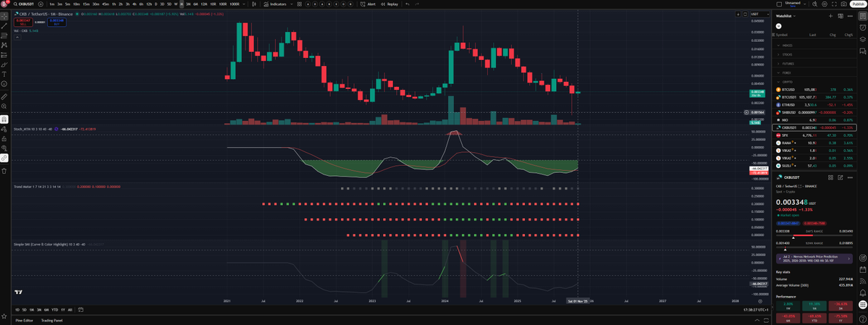Redo the last chart action

[418, 4]
